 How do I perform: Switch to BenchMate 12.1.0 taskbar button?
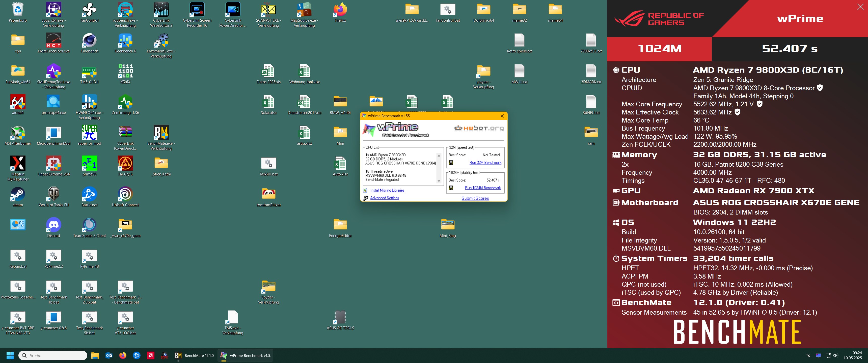195,356
